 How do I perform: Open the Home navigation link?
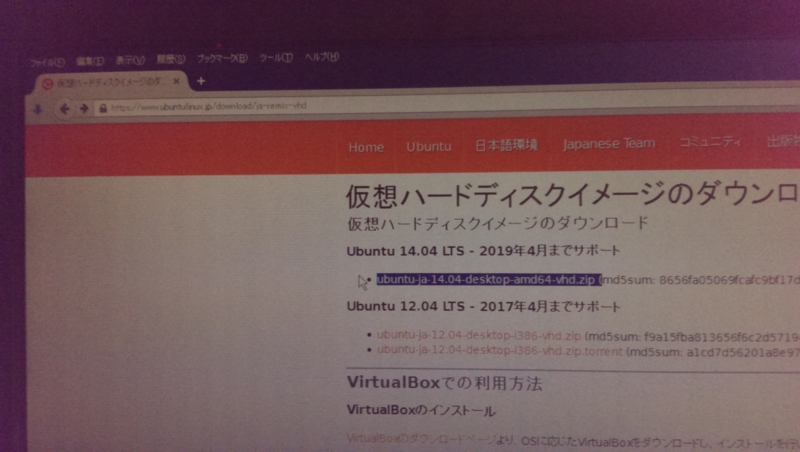[366, 147]
